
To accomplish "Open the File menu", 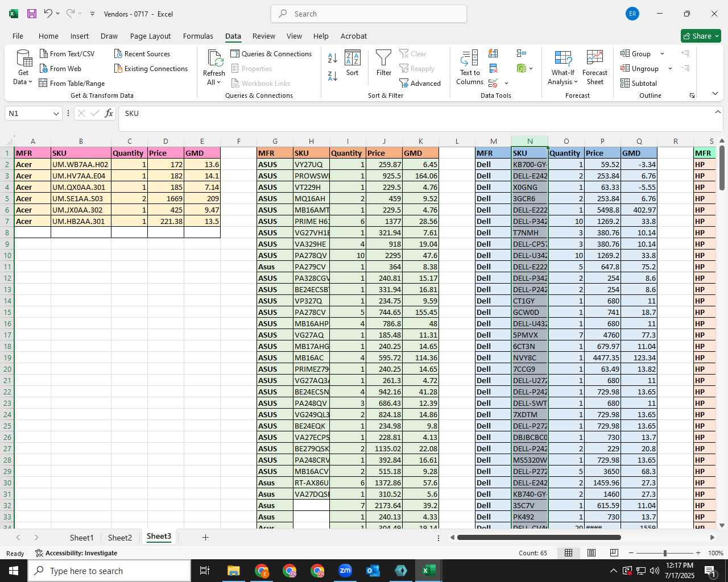I will 18,36.
